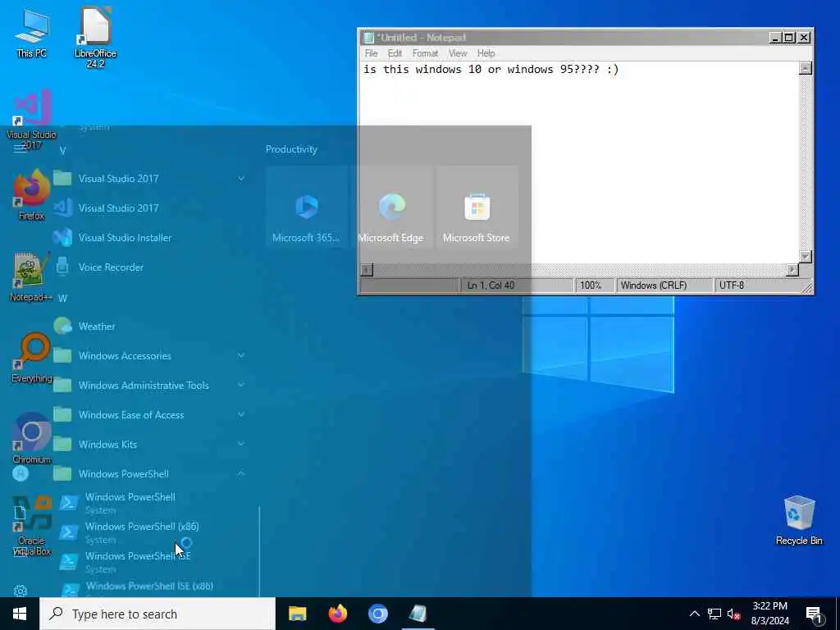This screenshot has height=630, width=840.
Task: Open Start menu Settings gear
Action: [21, 591]
